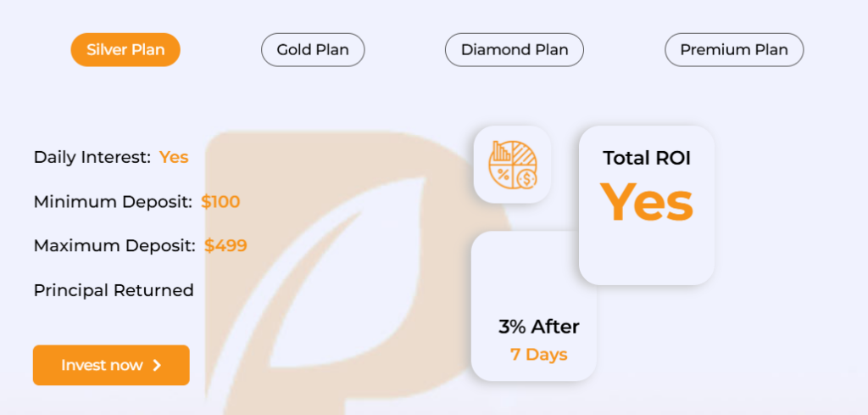868x415 pixels.
Task: Click the Daily Interest label
Action: [92, 157]
